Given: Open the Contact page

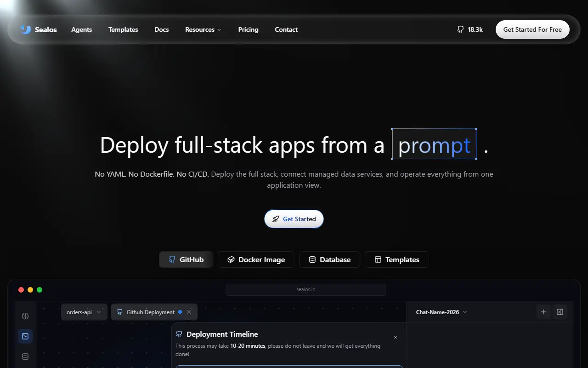Looking at the screenshot, I should pyautogui.click(x=286, y=29).
